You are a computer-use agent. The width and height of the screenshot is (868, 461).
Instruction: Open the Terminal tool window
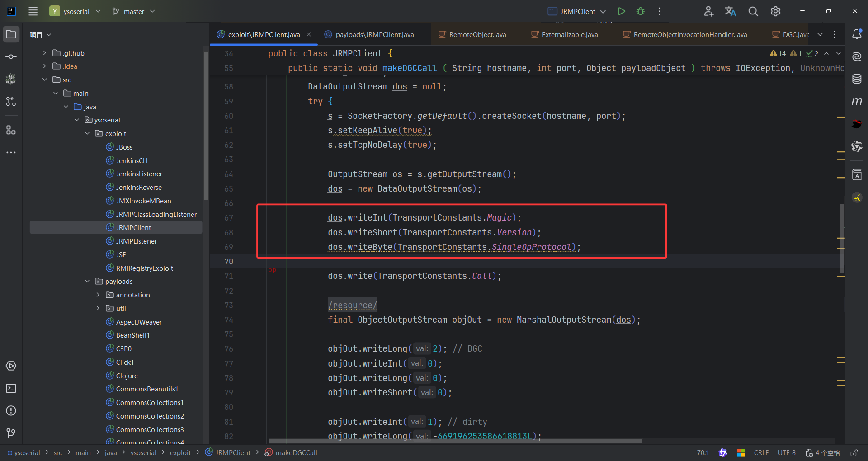[11, 388]
